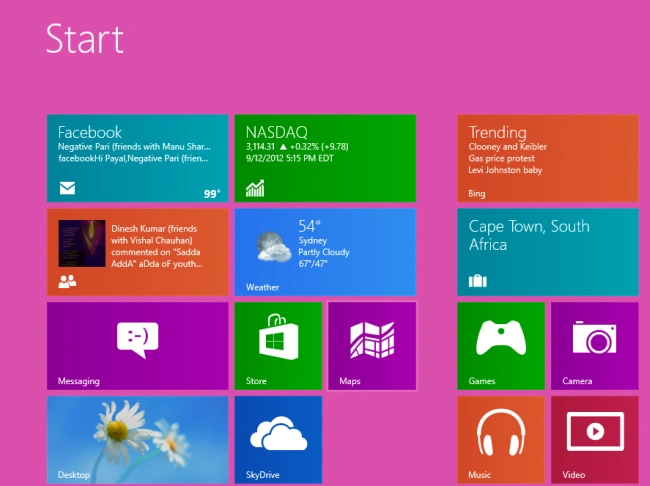Launch the Games controller icon

(x=501, y=338)
